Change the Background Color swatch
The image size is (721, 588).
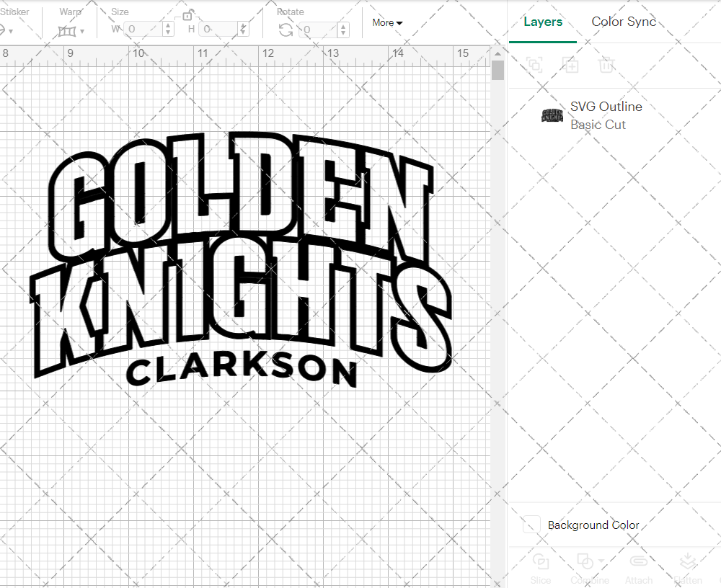(531, 525)
